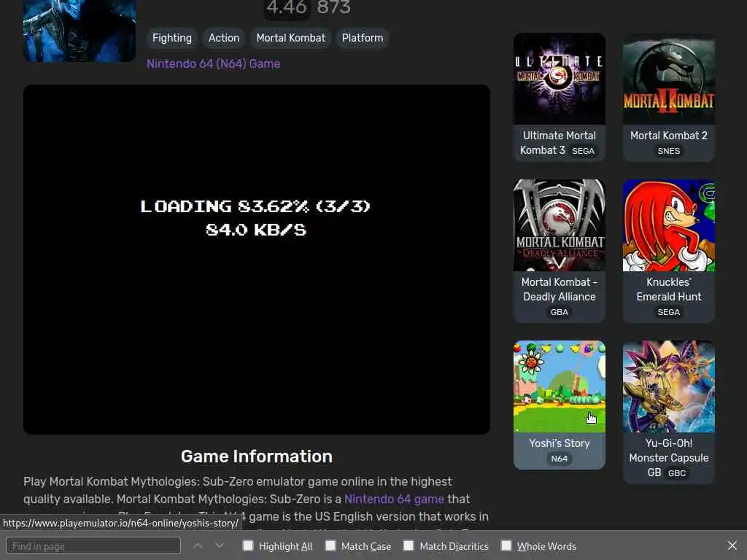Click the GBC platform badge
The image size is (747, 560).
pyautogui.click(x=677, y=473)
